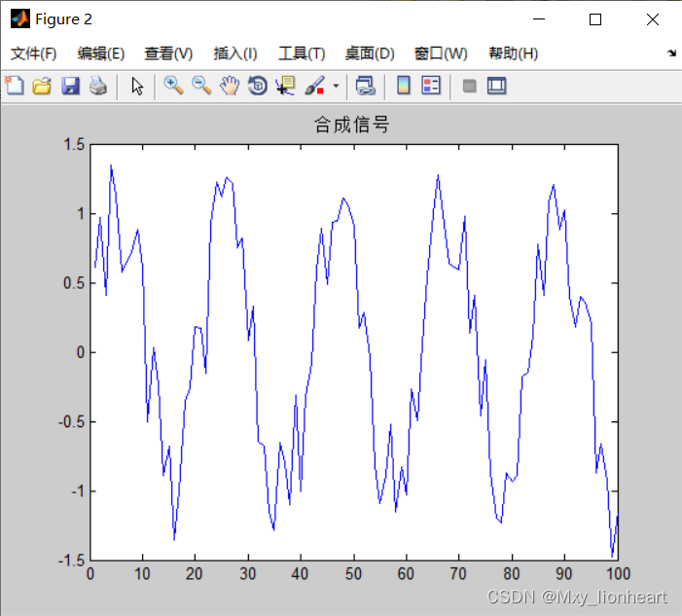Insert a legend via toolbar icon

click(431, 86)
